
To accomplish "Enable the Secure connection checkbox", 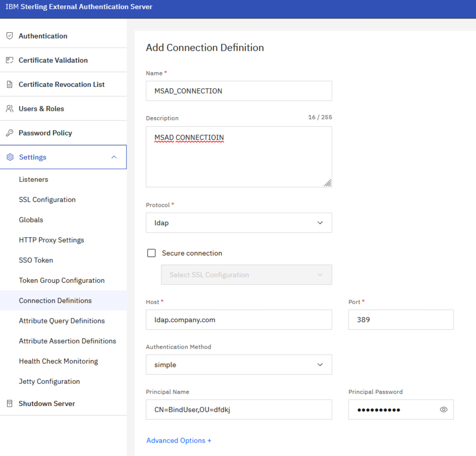I will [151, 253].
